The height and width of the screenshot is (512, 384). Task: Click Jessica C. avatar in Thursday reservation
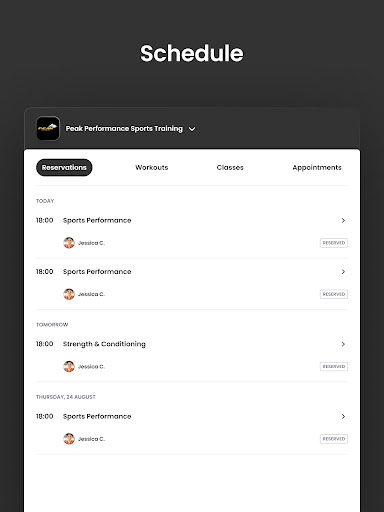pyautogui.click(x=69, y=439)
